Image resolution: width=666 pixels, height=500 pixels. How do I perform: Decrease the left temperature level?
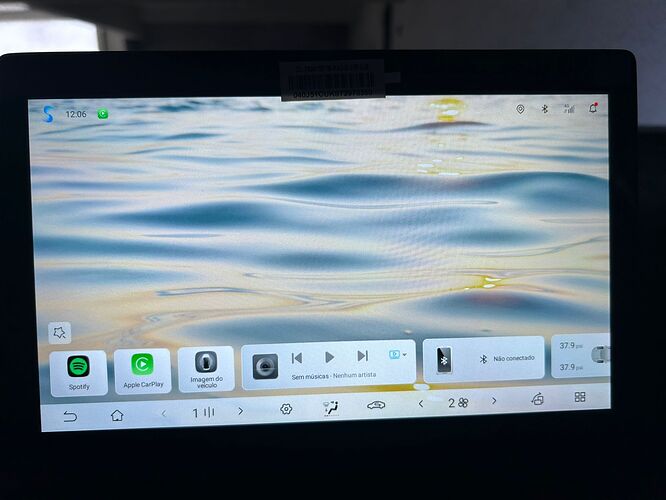[164, 412]
